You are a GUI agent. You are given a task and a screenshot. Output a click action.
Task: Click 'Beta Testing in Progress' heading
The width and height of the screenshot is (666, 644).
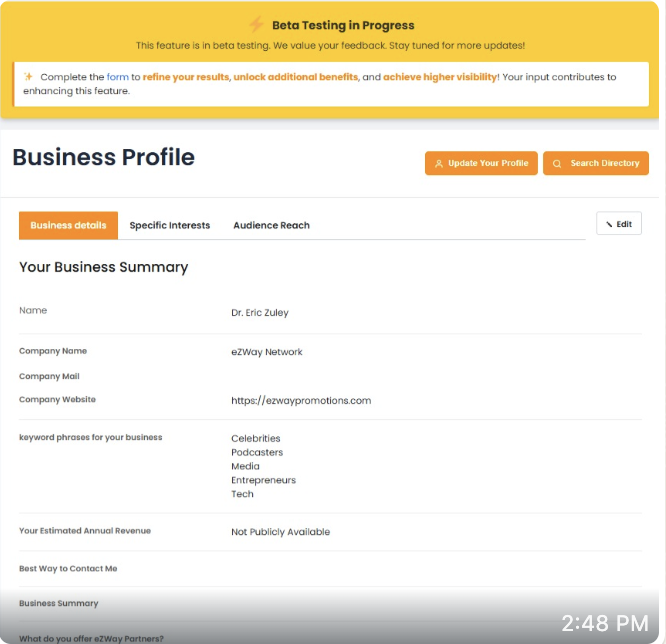pyautogui.click(x=343, y=25)
